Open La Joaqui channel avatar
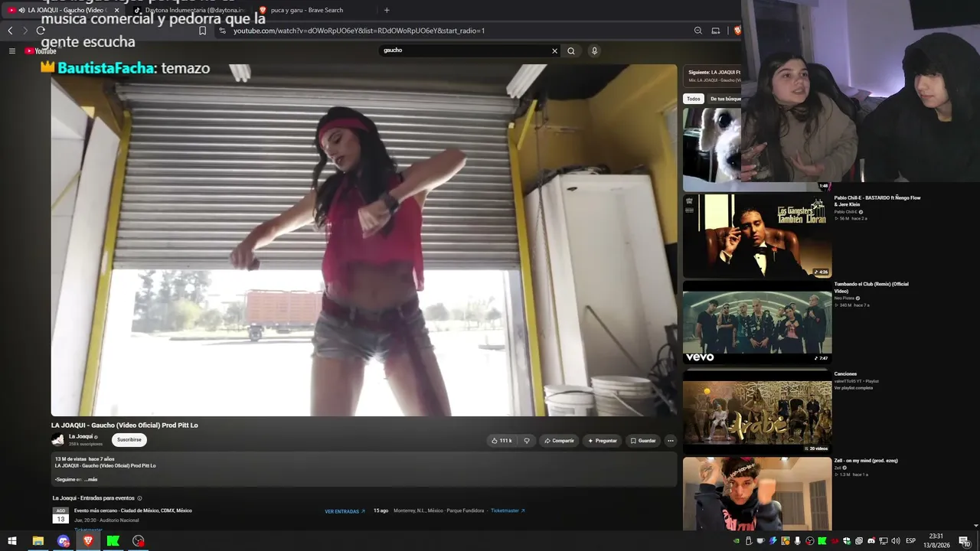Screen dimensions: 980x551 [x=57, y=439]
